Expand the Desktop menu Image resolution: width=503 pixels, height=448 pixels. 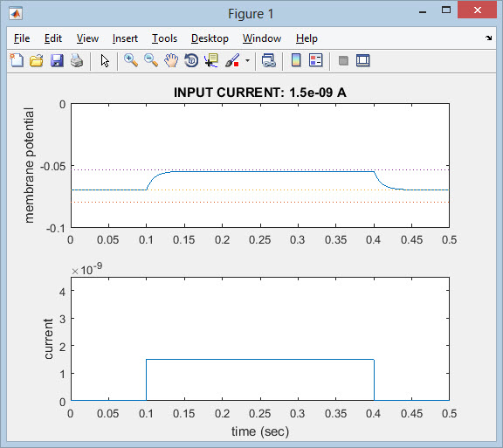[210, 38]
